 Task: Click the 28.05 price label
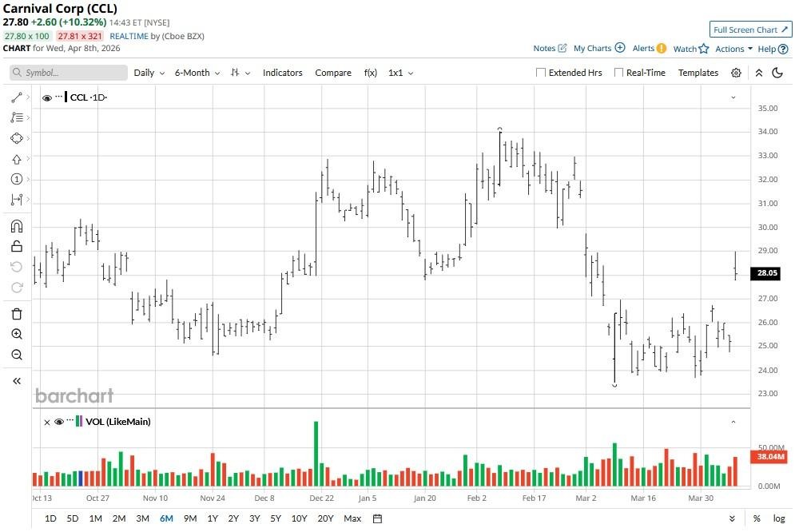pos(766,273)
